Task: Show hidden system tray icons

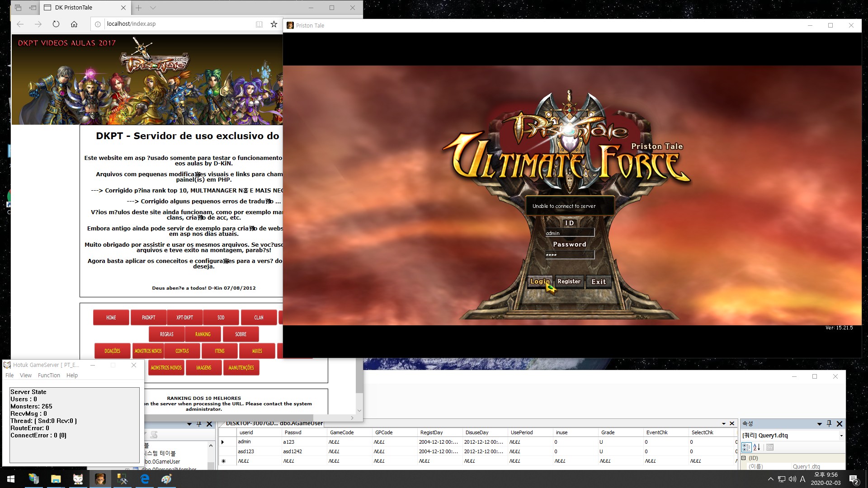Action: click(770, 479)
